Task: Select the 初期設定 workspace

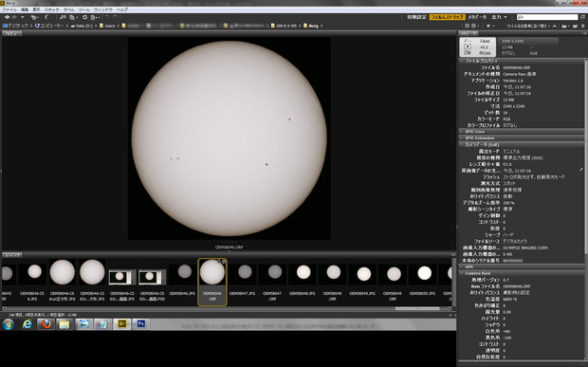Action: (x=416, y=17)
